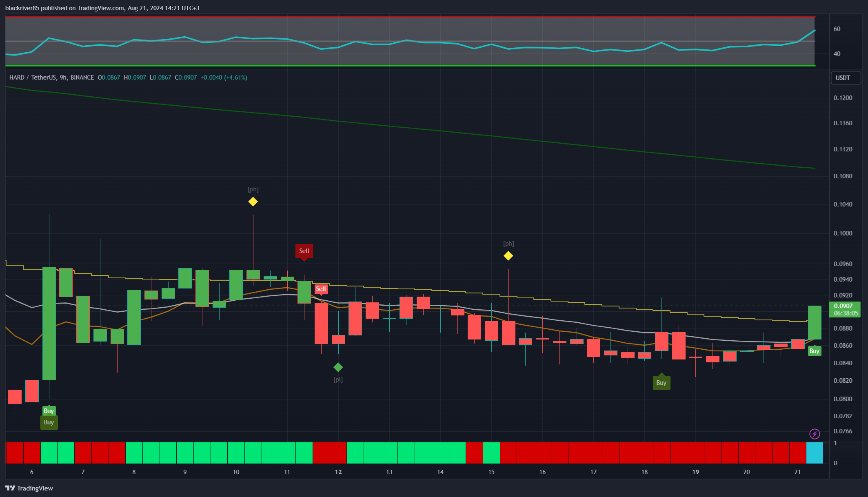Click the date label 15 on time axis
The height and width of the screenshot is (497, 868).
pyautogui.click(x=491, y=472)
